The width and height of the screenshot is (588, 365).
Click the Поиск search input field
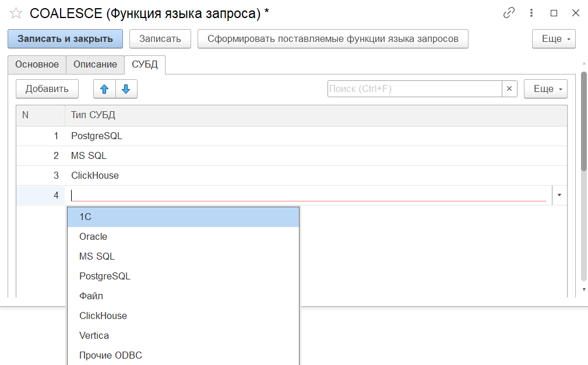[414, 89]
